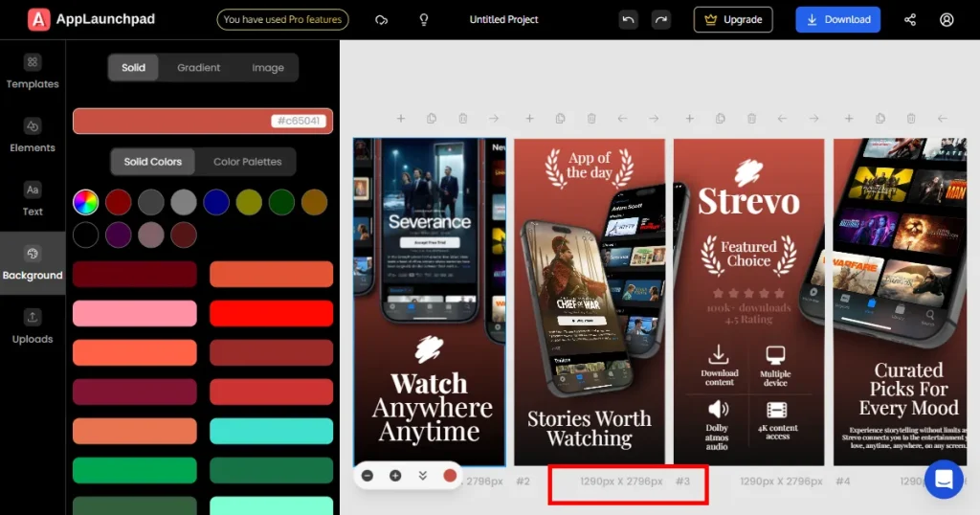This screenshot has height=515, width=980.
Task: Switch to the Solid background tab
Action: tap(133, 68)
